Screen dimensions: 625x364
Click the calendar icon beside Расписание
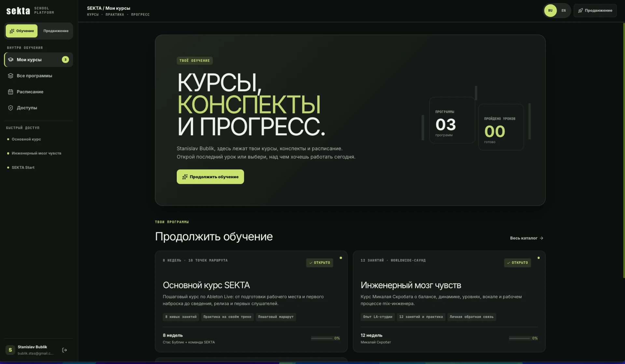click(x=10, y=92)
